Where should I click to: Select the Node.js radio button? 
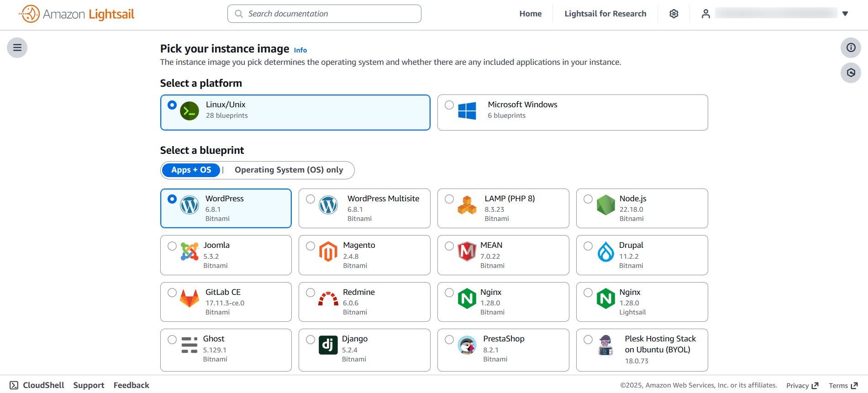(588, 199)
